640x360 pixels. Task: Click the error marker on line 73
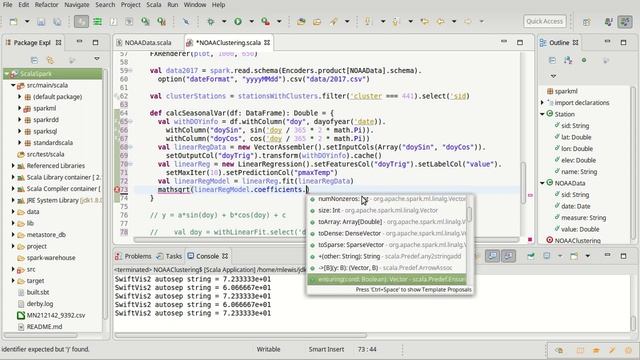(x=117, y=190)
